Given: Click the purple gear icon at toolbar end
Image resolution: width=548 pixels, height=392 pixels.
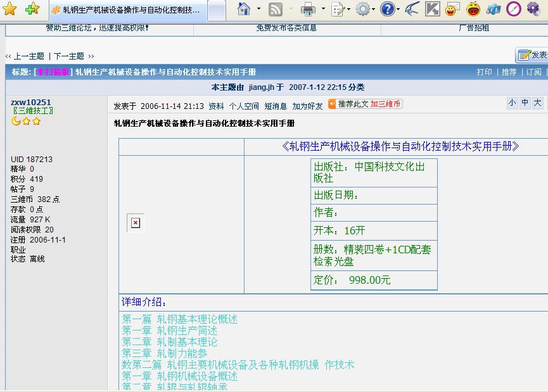Looking at the screenshot, I should pyautogui.click(x=532, y=8).
